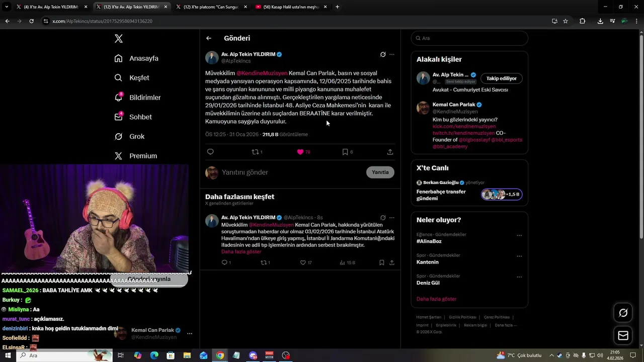Bookmark the second post
Image resolution: width=644 pixels, height=362 pixels.
[382, 262]
